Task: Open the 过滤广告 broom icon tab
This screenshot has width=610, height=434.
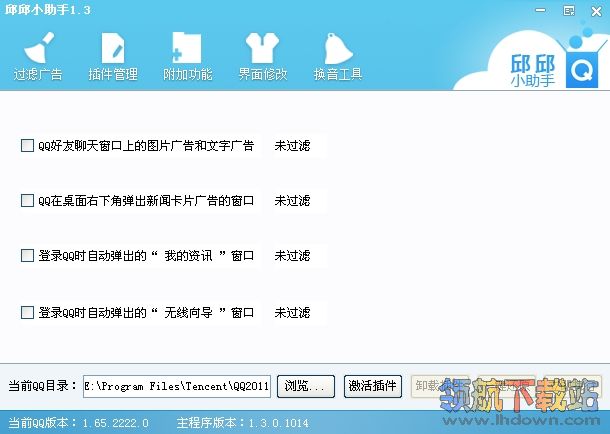Action: [38, 57]
